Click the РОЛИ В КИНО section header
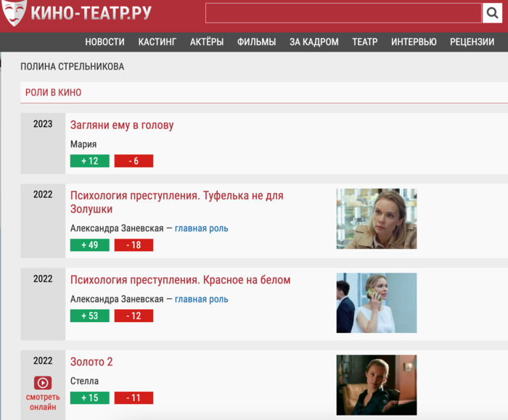Image resolution: width=508 pixels, height=420 pixels. pos(53,92)
